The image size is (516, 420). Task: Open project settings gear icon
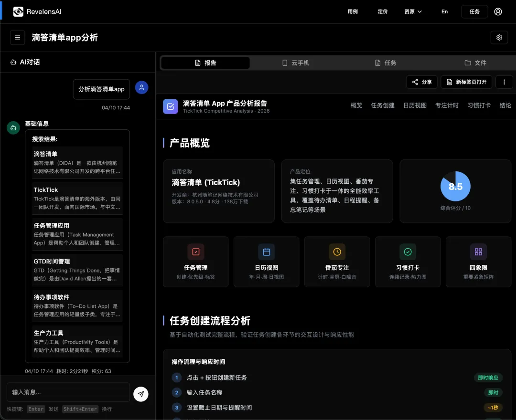(x=499, y=37)
